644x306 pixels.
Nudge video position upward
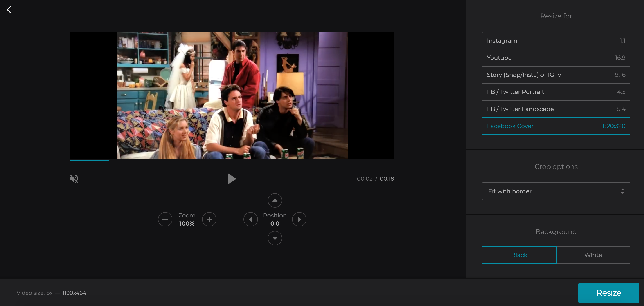[275, 200]
